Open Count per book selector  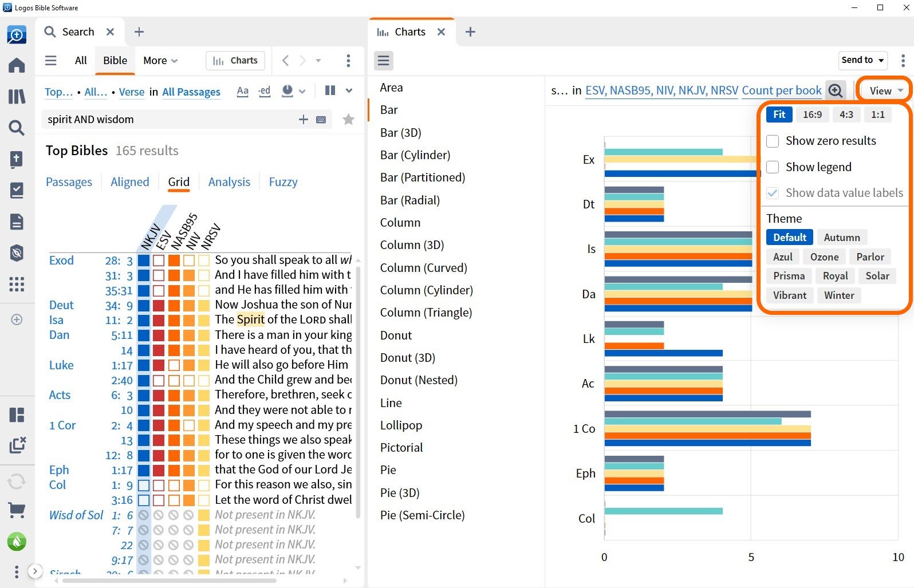tap(781, 90)
